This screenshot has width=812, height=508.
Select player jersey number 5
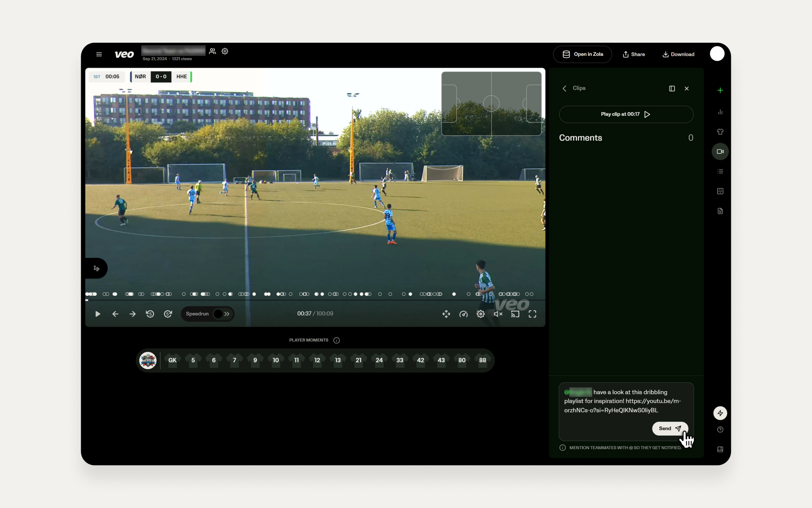tap(193, 361)
